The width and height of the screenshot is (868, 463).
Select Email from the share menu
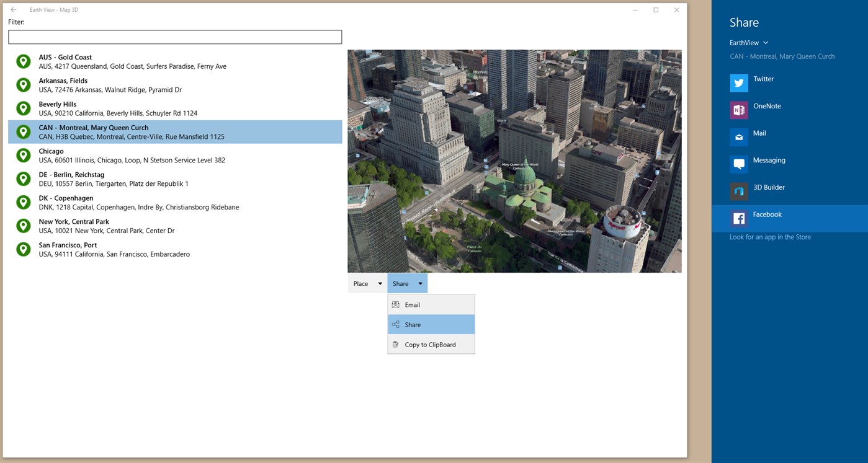tap(412, 304)
